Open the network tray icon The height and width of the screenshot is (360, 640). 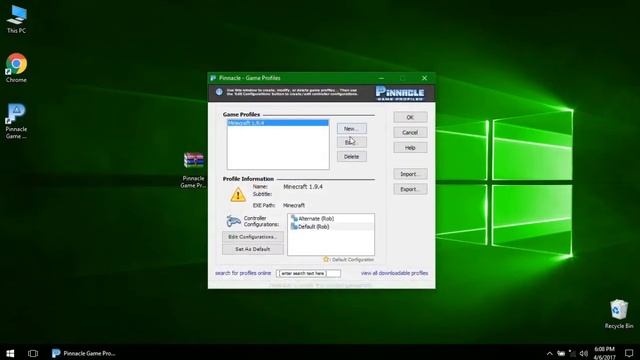click(572, 353)
